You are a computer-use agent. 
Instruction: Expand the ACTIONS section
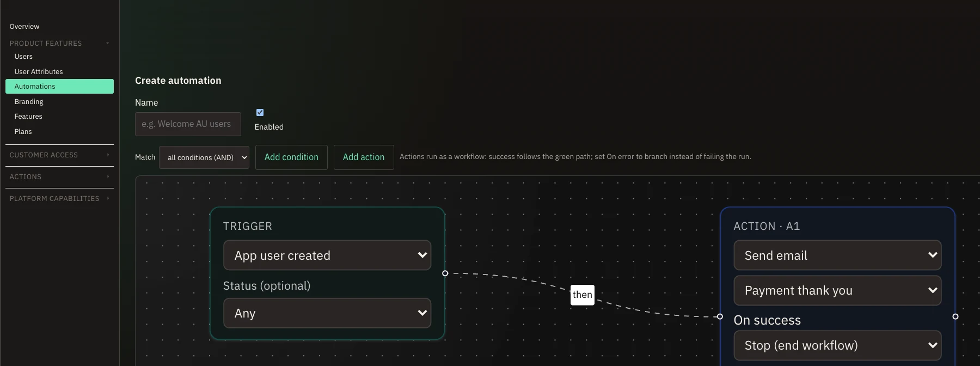point(59,176)
